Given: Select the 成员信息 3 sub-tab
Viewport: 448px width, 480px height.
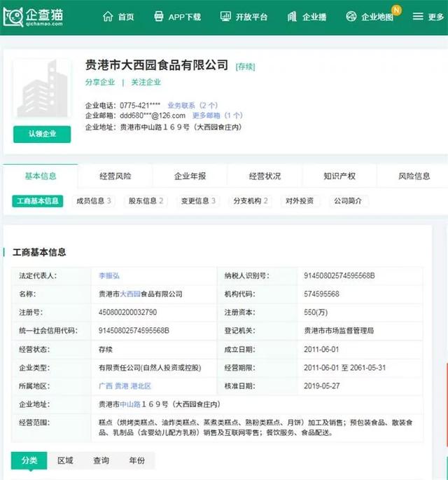Looking at the screenshot, I should point(94,201).
